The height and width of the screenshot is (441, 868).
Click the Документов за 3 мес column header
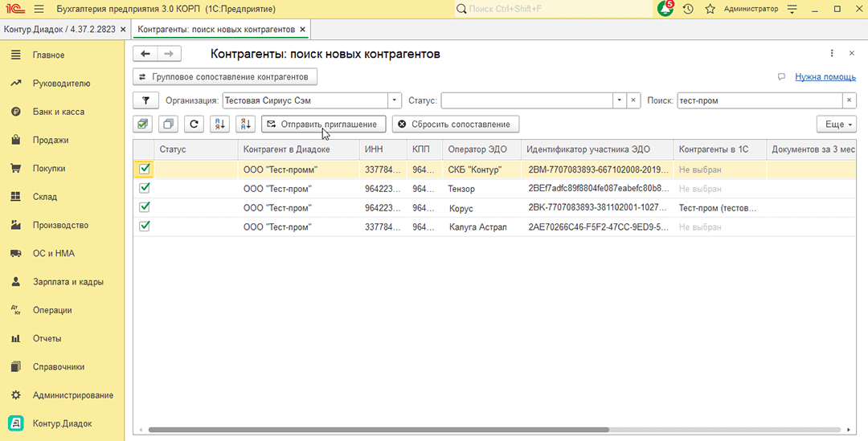tap(812, 149)
